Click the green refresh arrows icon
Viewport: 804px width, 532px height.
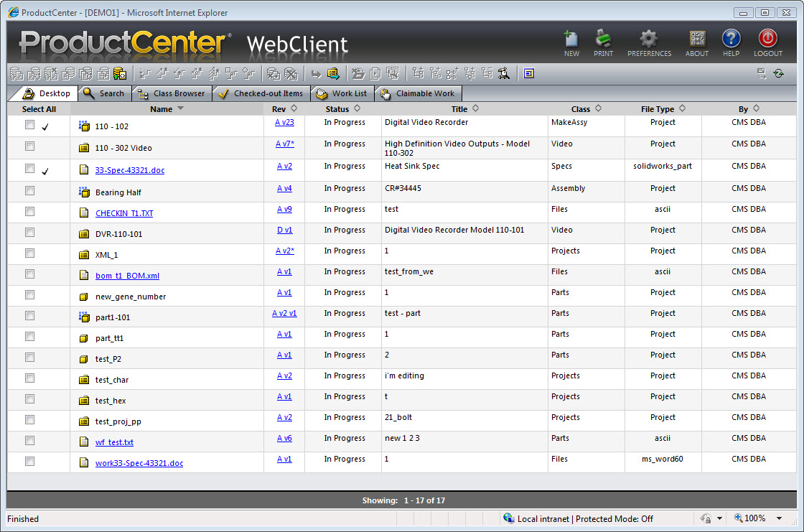coord(778,74)
